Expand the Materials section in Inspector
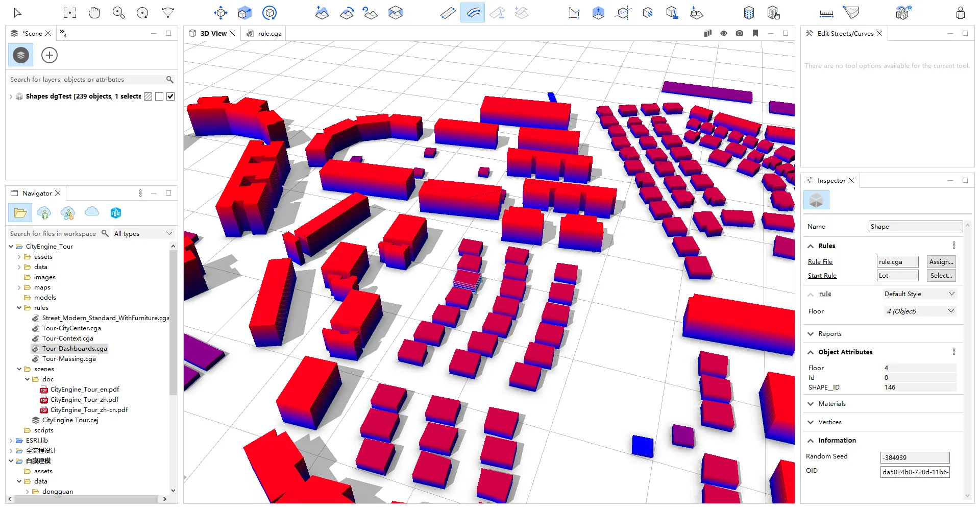This screenshot has width=980, height=509. click(x=831, y=404)
